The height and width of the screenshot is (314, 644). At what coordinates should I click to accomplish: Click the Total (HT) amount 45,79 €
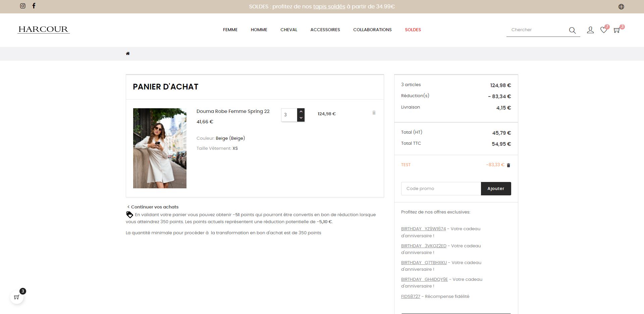[502, 133]
